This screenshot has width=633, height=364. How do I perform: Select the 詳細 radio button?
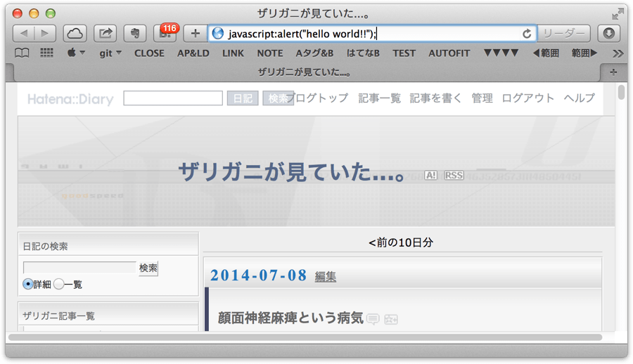[x=28, y=284]
